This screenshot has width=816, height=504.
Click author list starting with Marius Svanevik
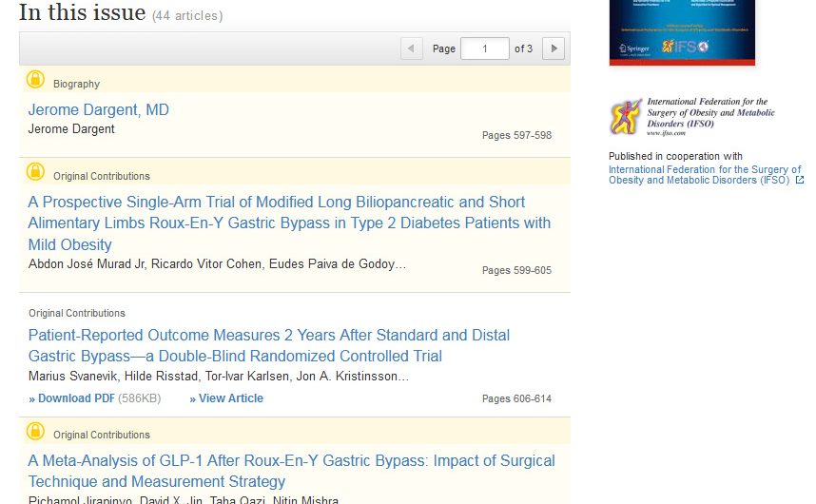(x=219, y=376)
